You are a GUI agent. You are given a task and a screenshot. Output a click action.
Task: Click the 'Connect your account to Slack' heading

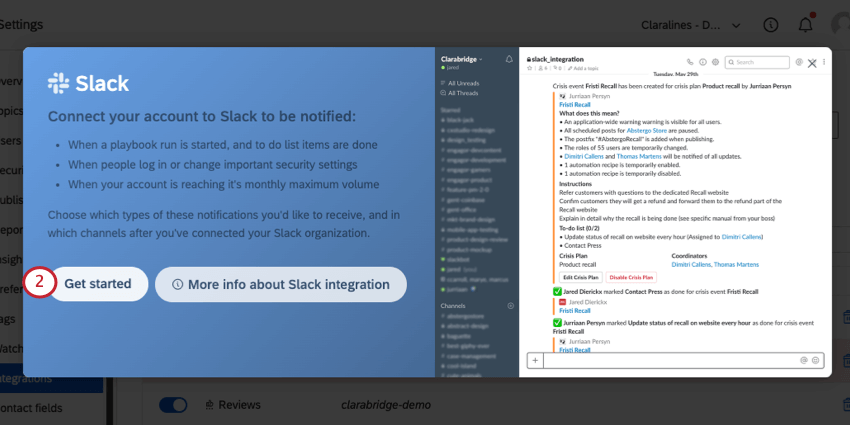click(202, 117)
